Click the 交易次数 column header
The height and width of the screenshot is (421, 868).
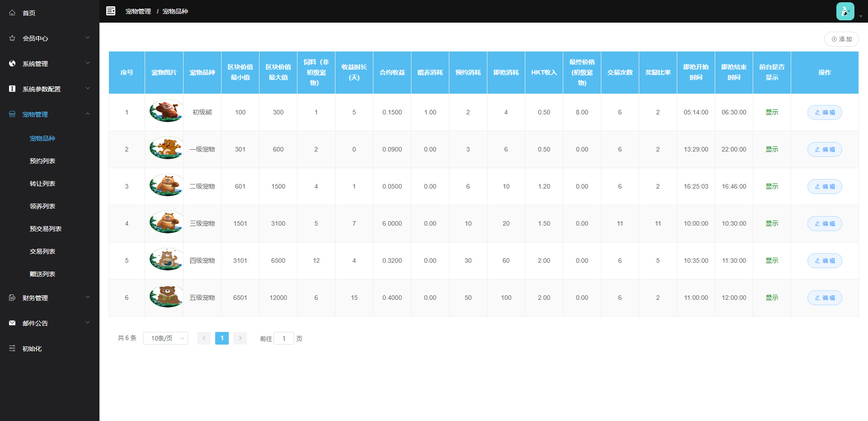coord(620,72)
